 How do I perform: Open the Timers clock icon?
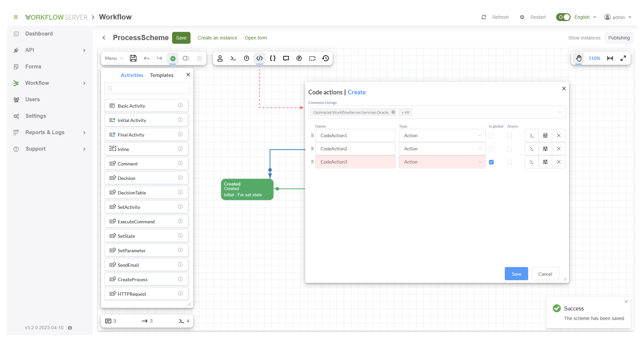(246, 58)
